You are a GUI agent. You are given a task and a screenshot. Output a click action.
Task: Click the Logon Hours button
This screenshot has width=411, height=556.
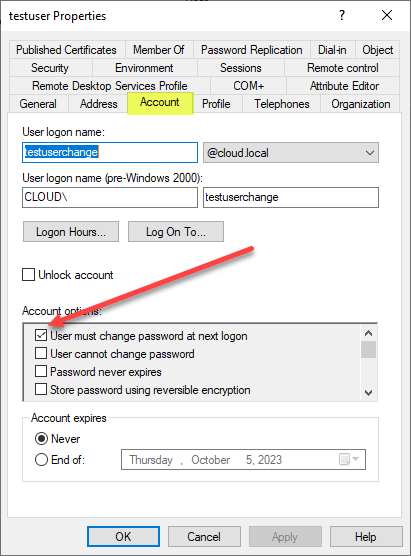[x=71, y=232]
